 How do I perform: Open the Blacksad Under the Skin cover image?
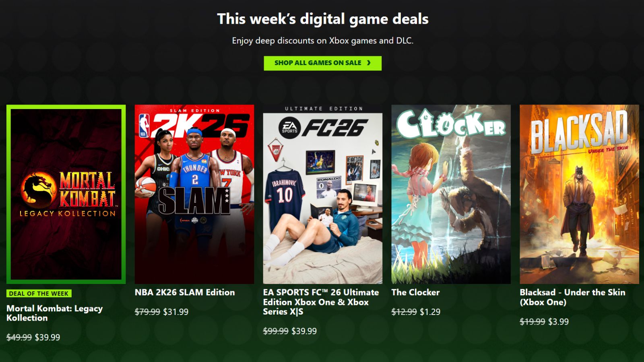579,194
